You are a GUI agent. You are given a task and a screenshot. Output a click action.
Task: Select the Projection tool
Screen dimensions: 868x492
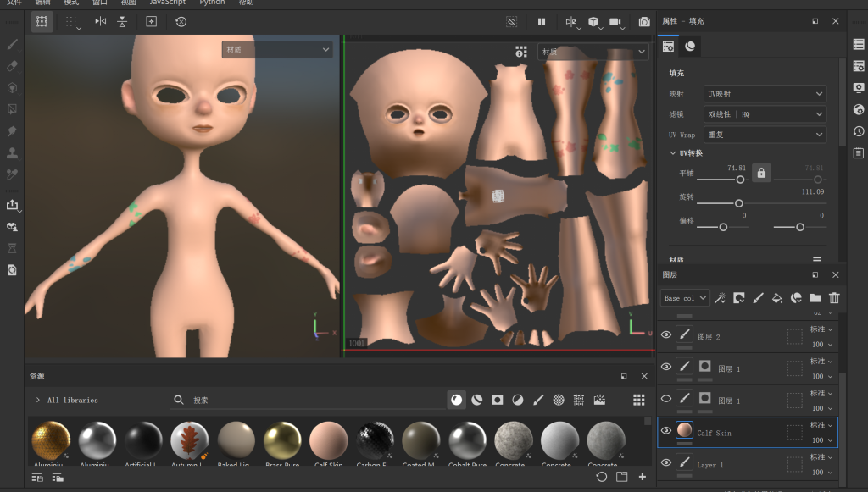tap(12, 88)
